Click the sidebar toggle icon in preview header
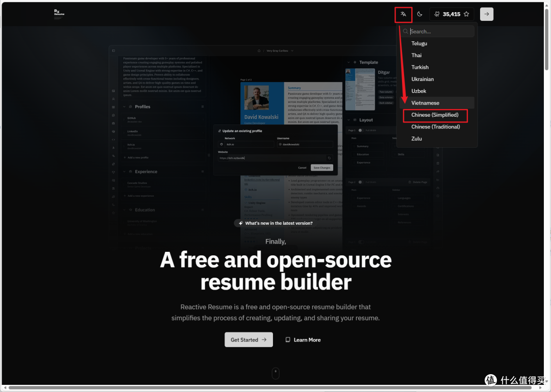 [113, 50]
